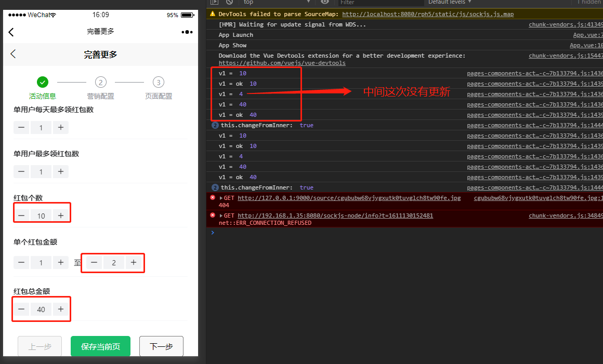Click the console prompt chevron input line
The width and height of the screenshot is (603, 364).
tap(404, 233)
